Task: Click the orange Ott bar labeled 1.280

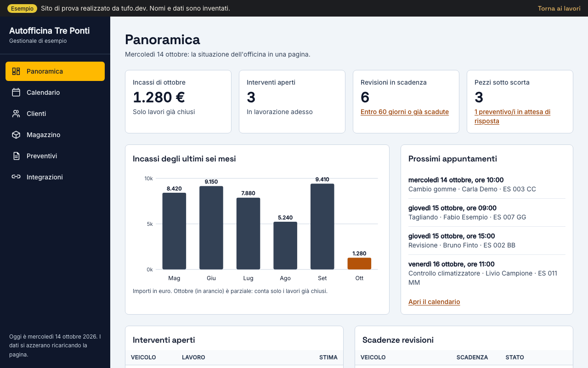Action: tap(359, 264)
